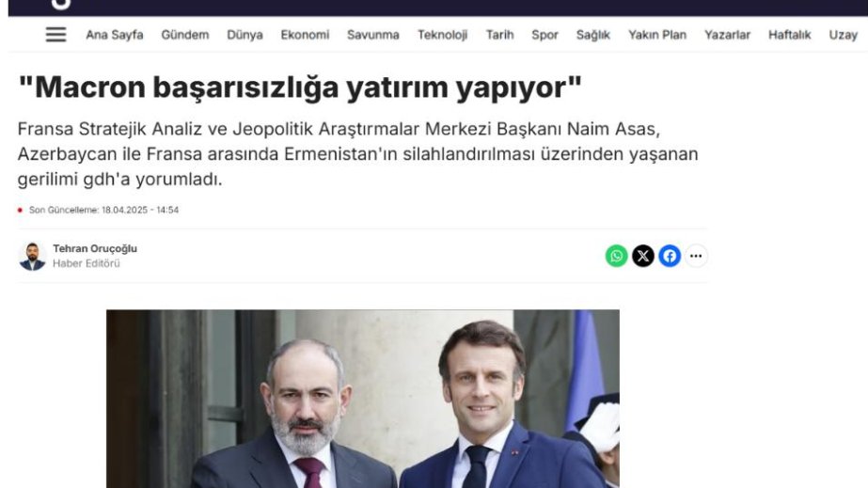
Task: Open the hamburger menu icon
Action: 55,34
